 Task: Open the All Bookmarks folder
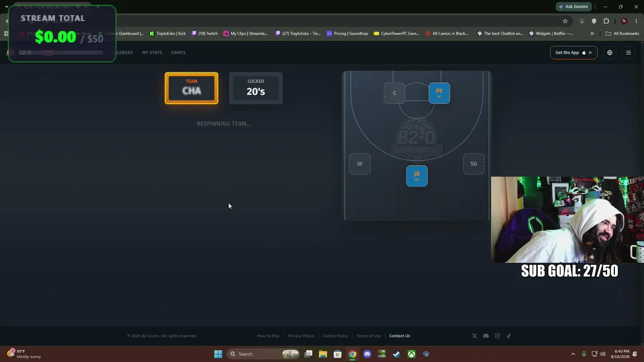622,34
